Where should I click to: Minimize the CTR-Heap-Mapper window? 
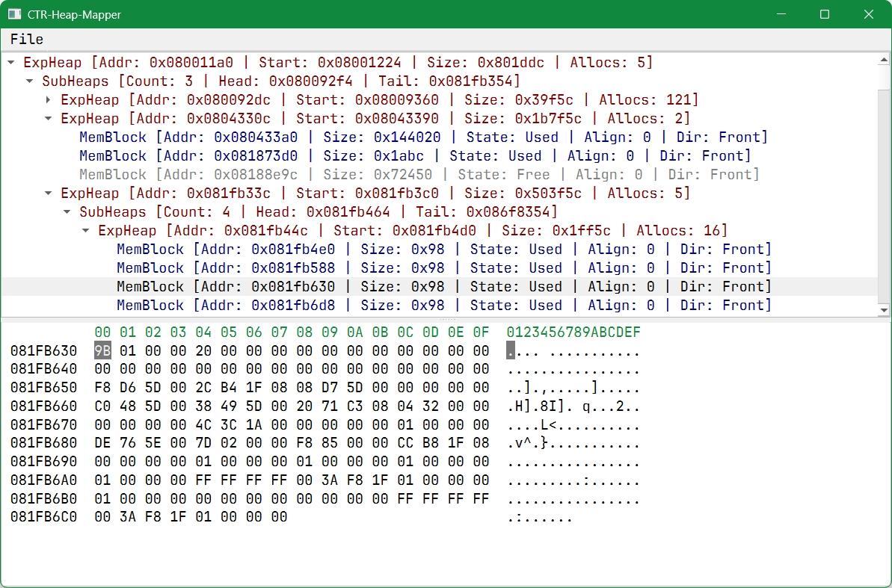pos(781,14)
